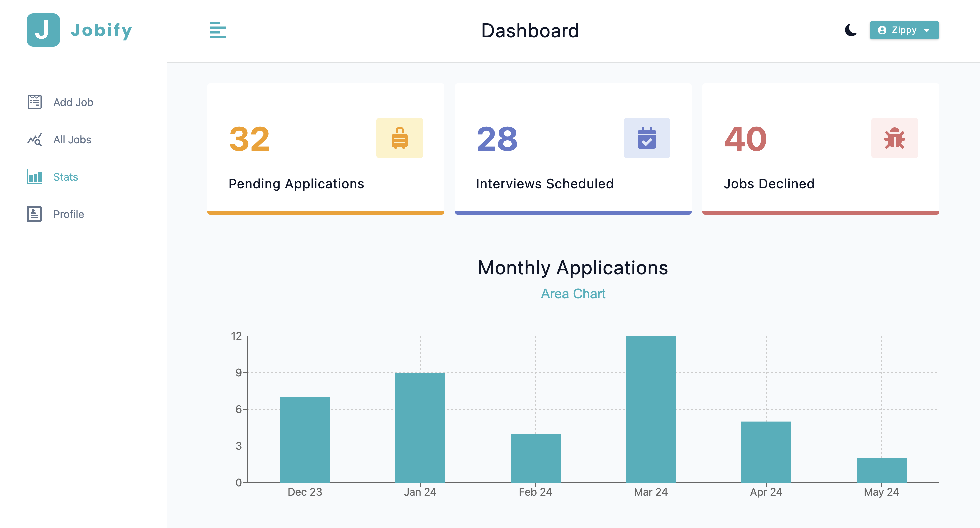Screen dimensions: 980x528
Task: Click the dropdown caret next to Zippy
Action: coord(927,30)
